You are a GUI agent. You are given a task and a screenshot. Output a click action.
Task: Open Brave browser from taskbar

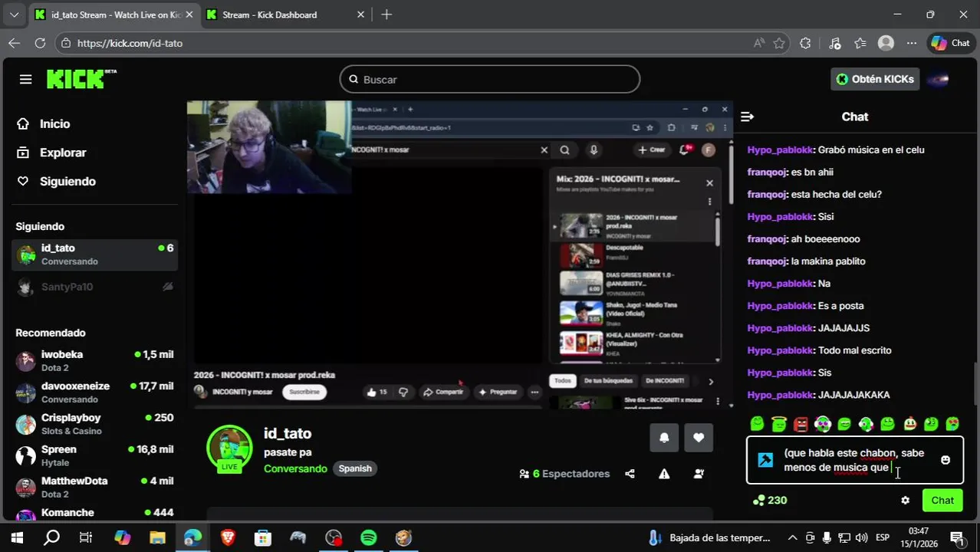[x=228, y=537]
